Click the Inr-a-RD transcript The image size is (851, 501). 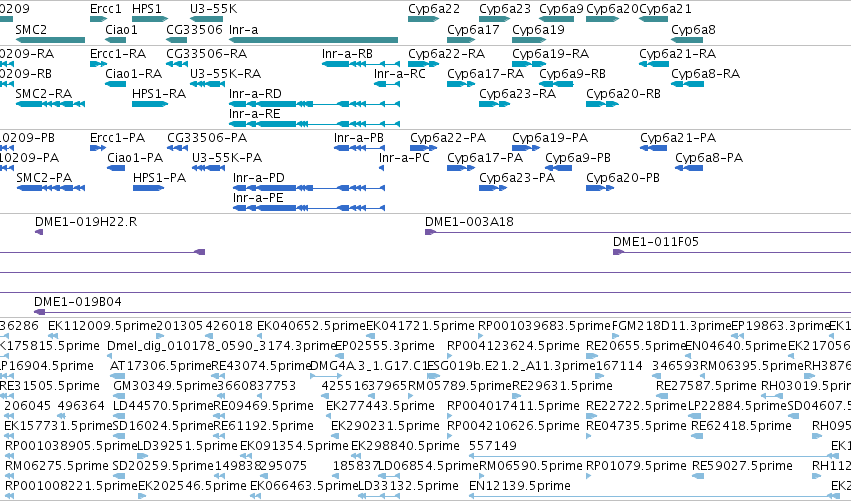tap(315, 104)
